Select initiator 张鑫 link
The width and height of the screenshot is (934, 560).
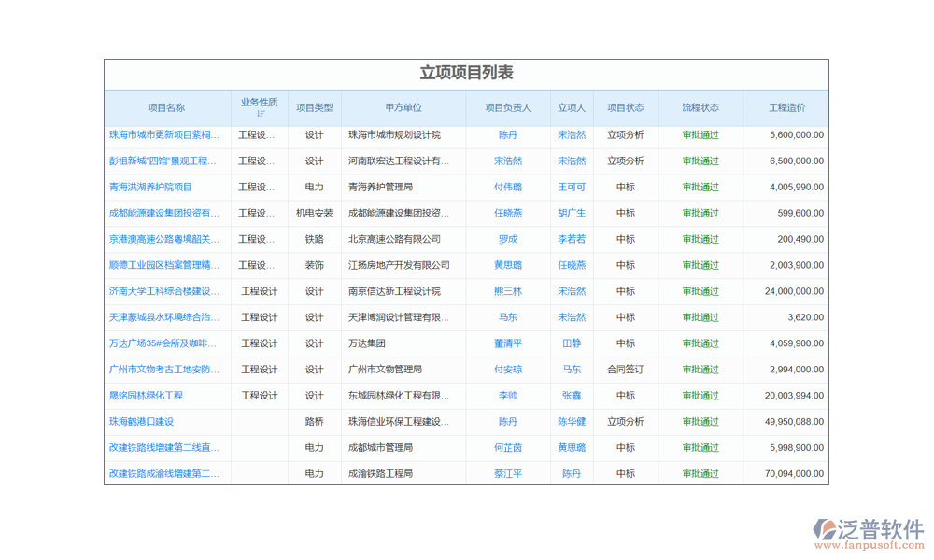[x=572, y=396]
